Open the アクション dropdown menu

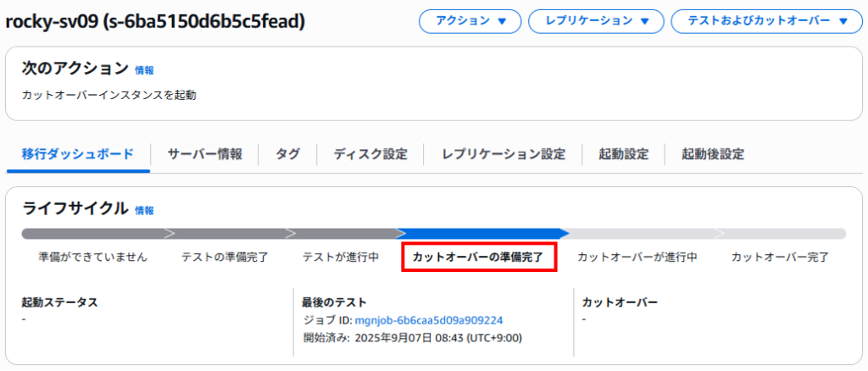(470, 21)
